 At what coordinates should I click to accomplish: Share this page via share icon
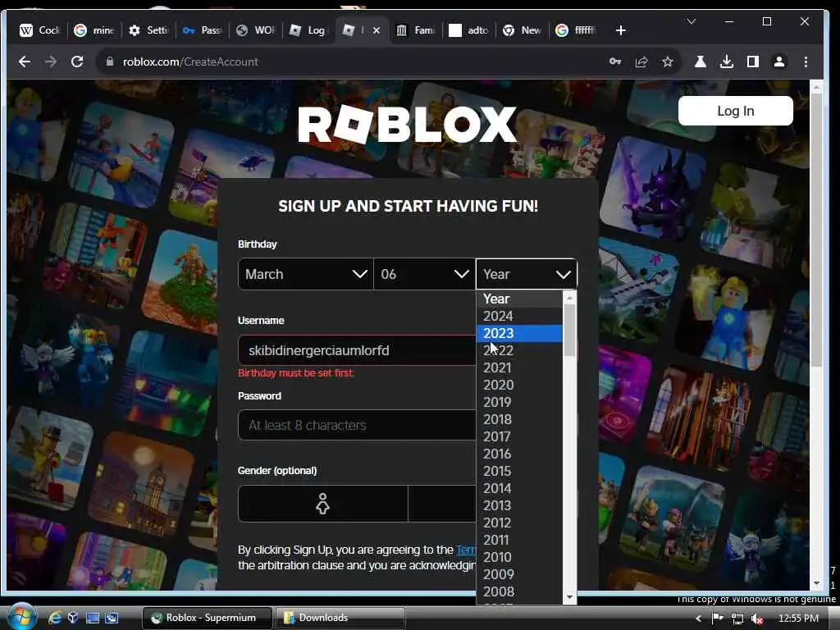coord(641,62)
